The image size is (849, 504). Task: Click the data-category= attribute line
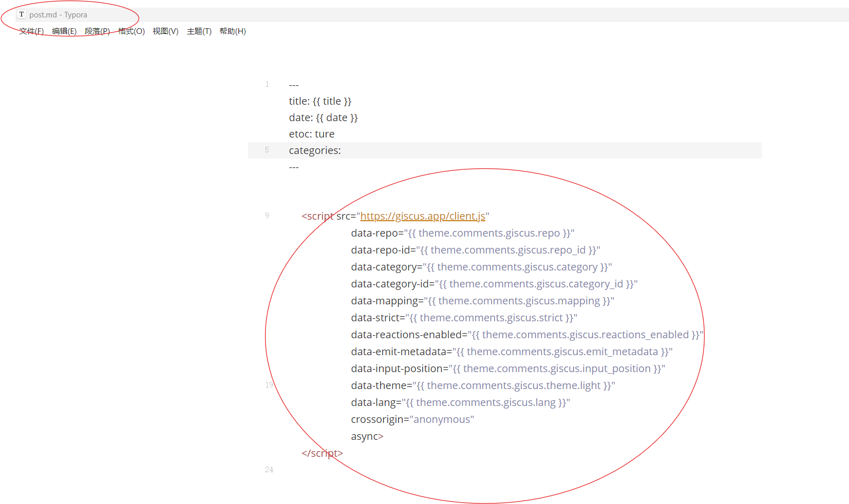click(x=481, y=267)
